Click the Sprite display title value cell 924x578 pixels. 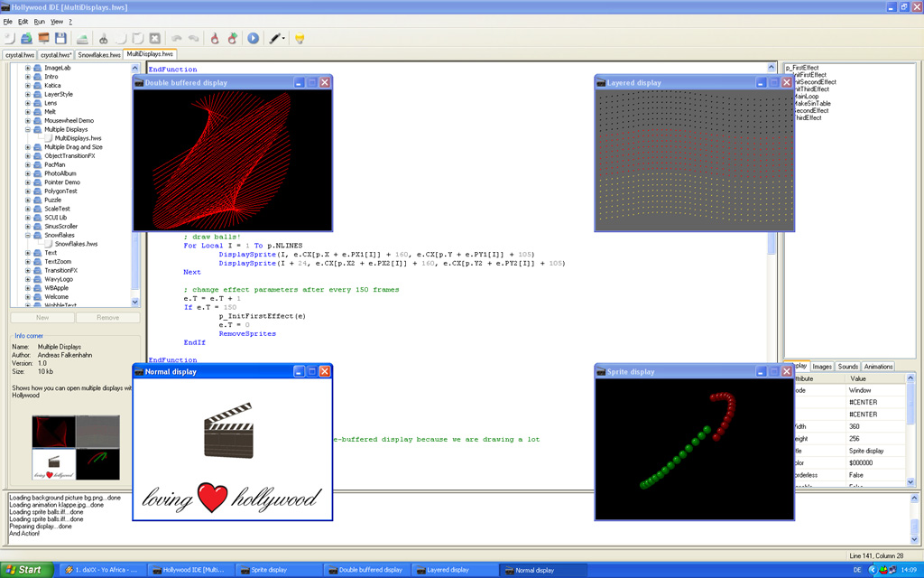click(873, 451)
